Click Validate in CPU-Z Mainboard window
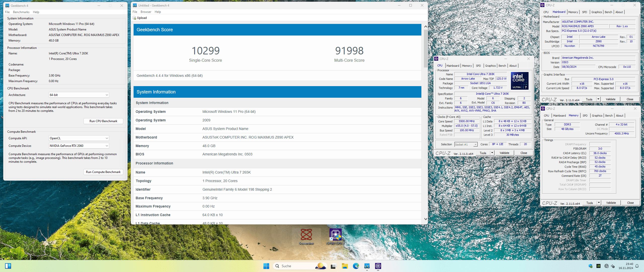The image size is (644, 272). coord(611,99)
